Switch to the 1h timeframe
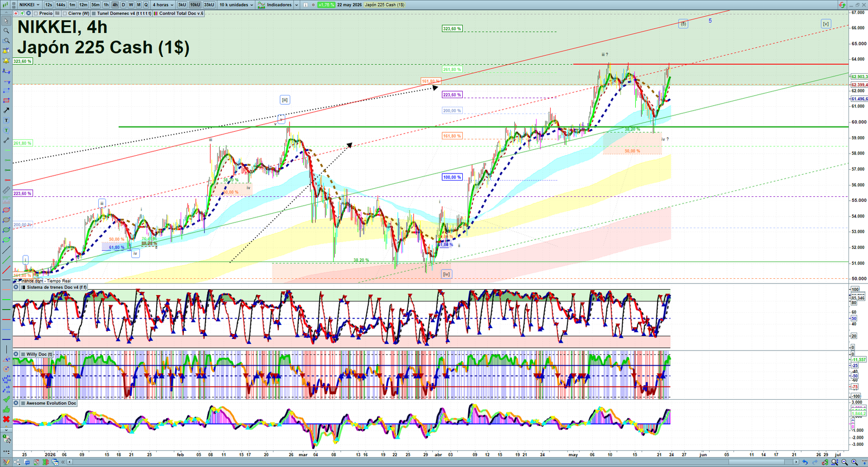 pos(106,4)
